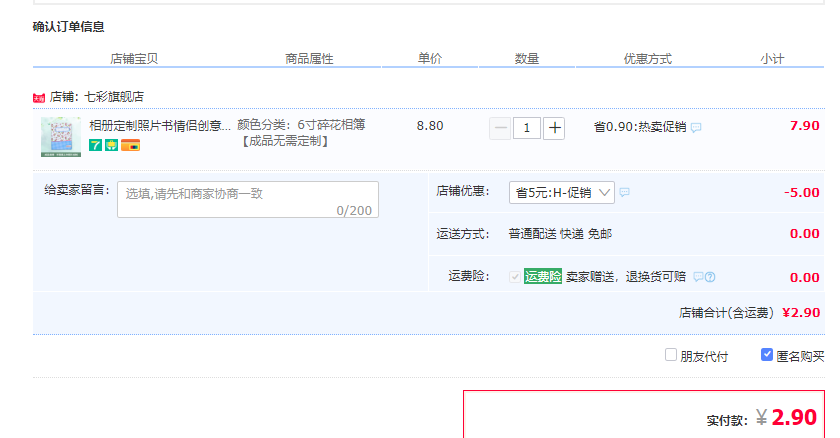Click the question mark help icon
Viewport: 840px width, 438px height.
[710, 277]
